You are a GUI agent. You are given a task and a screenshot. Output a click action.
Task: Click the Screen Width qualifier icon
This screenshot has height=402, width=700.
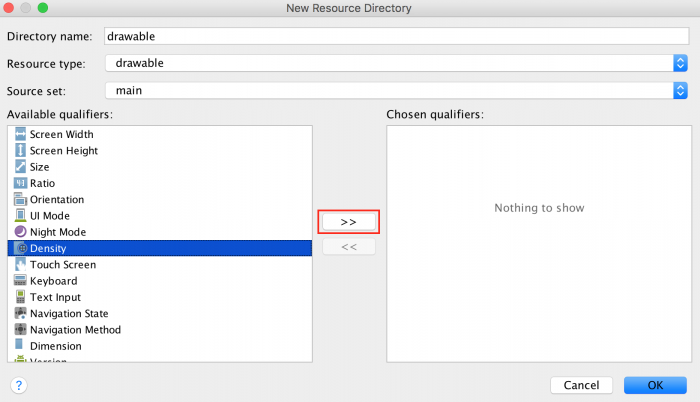(x=20, y=134)
